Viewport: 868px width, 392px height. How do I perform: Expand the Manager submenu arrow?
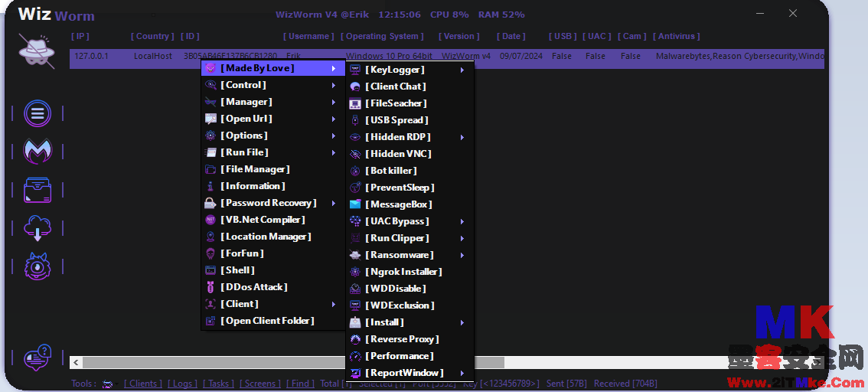334,103
